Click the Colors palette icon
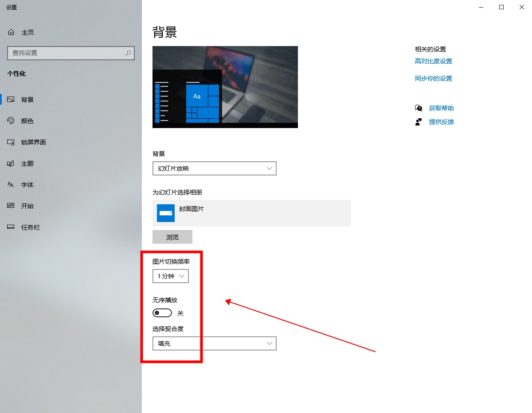 [x=11, y=121]
